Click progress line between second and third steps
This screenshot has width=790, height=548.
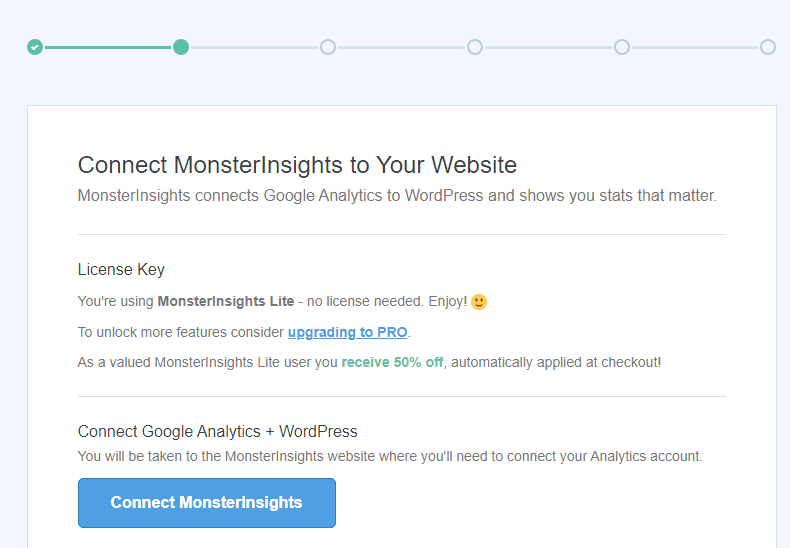pyautogui.click(x=254, y=47)
